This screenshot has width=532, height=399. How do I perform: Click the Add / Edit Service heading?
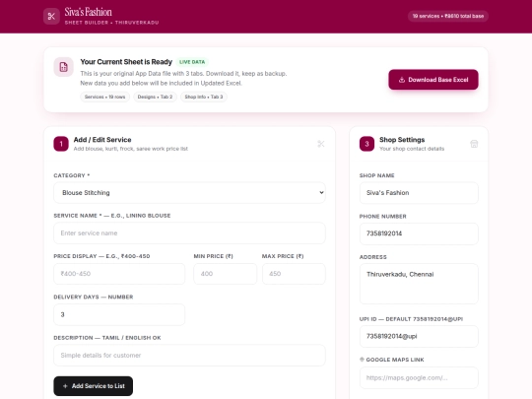click(102, 140)
